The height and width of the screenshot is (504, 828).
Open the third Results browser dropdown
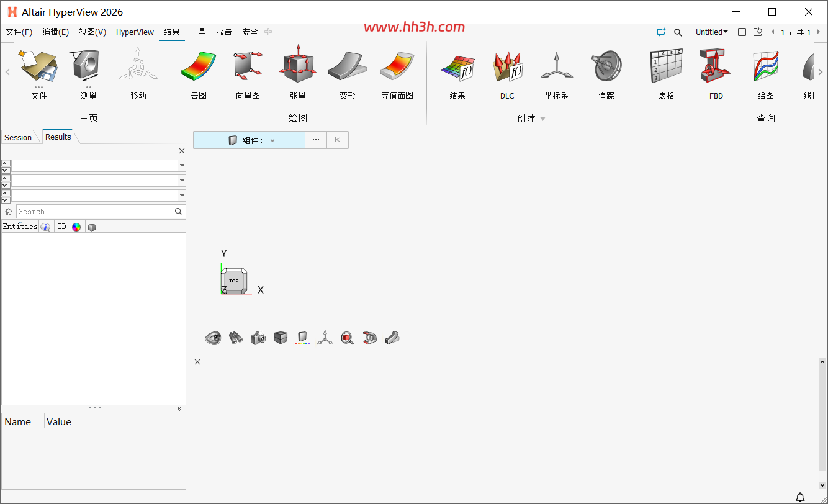[x=182, y=196]
